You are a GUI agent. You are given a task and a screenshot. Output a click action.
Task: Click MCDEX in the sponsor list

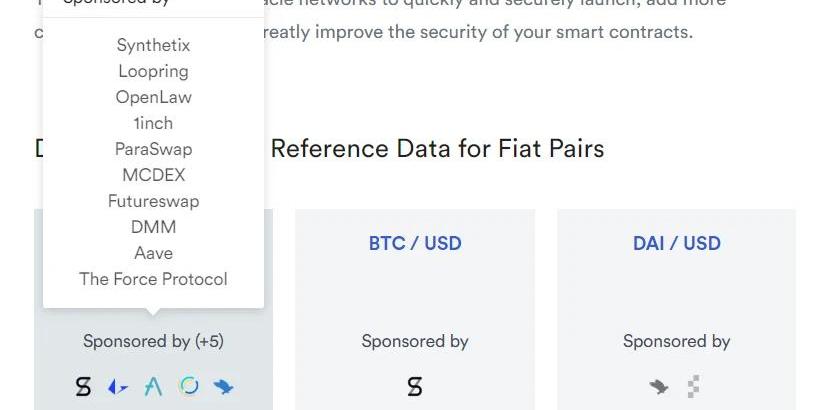[x=153, y=175]
